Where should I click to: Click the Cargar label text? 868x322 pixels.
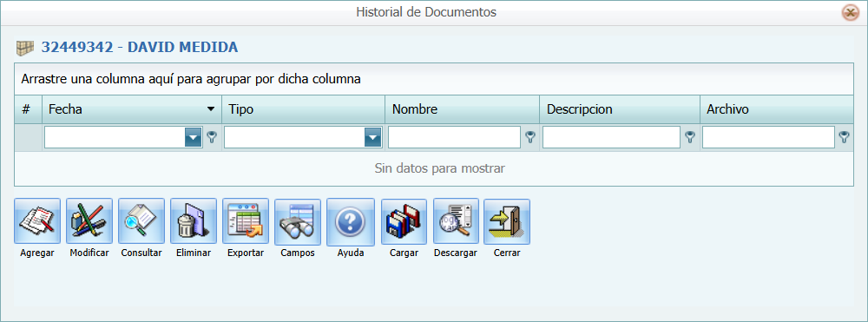point(404,253)
